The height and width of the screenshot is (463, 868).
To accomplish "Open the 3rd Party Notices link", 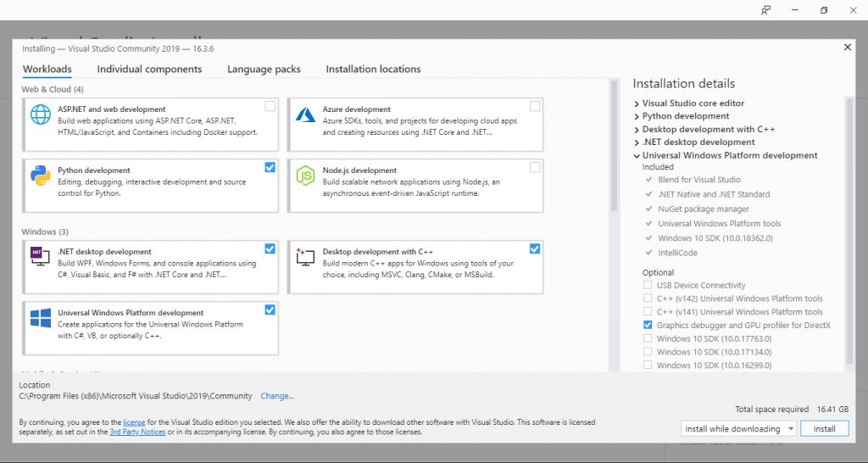I will [x=137, y=432].
